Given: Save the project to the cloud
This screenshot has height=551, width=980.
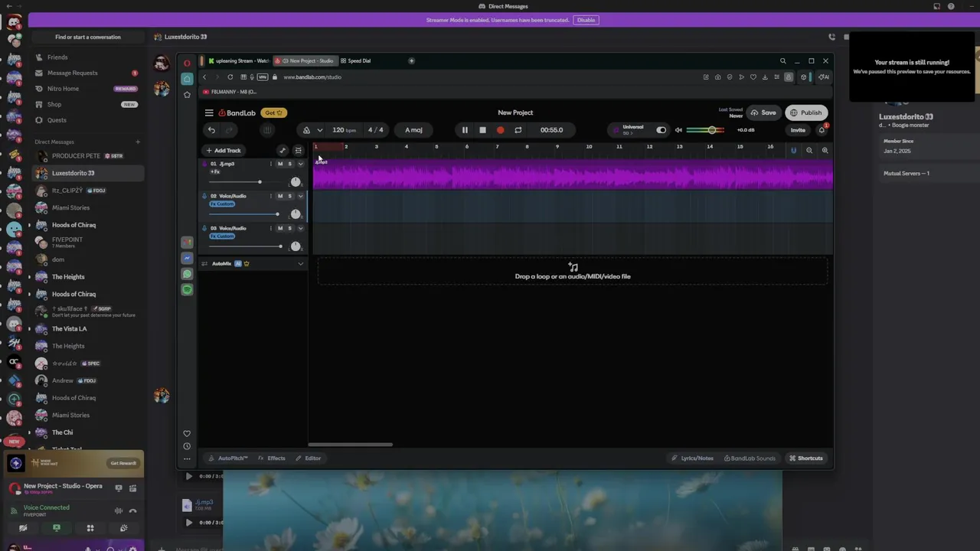Looking at the screenshot, I should coord(763,112).
